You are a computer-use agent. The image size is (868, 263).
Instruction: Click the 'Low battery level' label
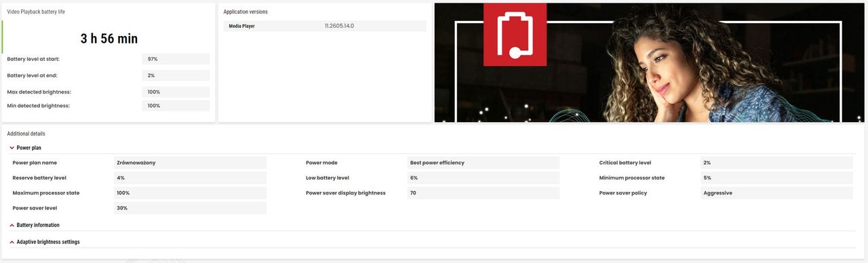coord(328,178)
